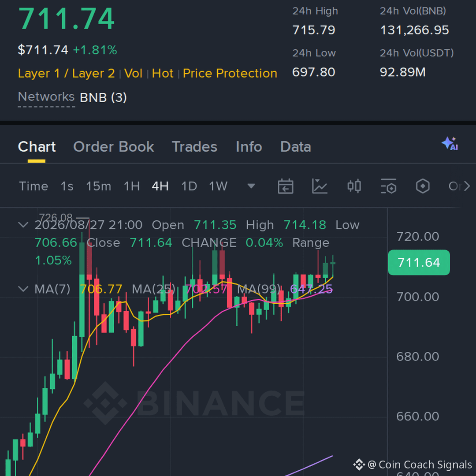The height and width of the screenshot is (476, 476).
Task: Click the hexagon chart tool icon
Action: point(423,186)
